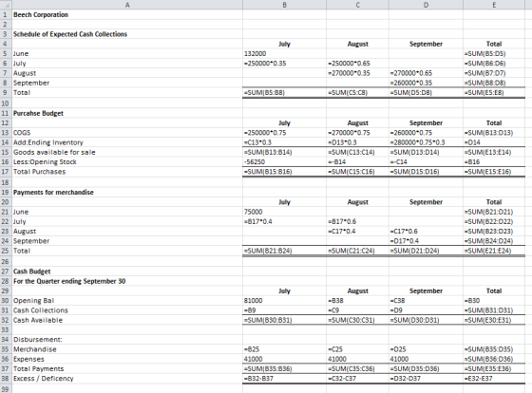
Task: Click the =SUM(B5:B8) total cell
Action: tap(284, 93)
